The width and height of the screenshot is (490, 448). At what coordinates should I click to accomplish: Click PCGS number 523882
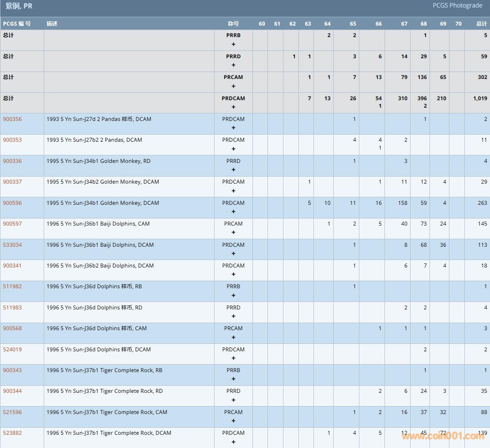[12, 433]
